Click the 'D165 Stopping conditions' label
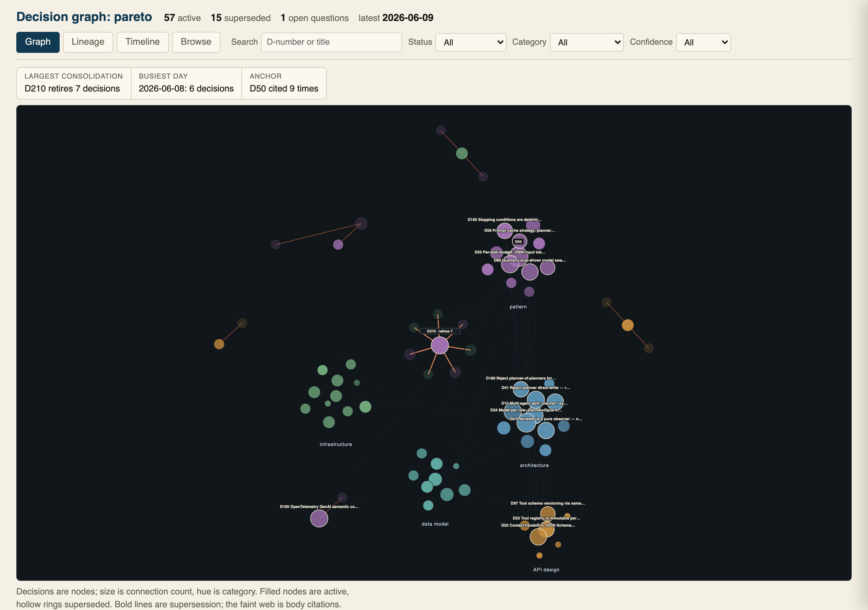The width and height of the screenshot is (868, 610). pos(504,220)
